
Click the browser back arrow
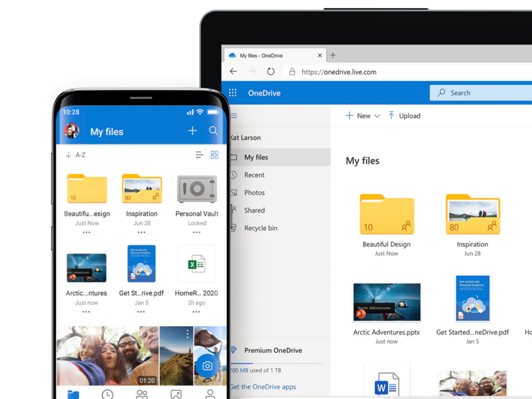(233, 71)
